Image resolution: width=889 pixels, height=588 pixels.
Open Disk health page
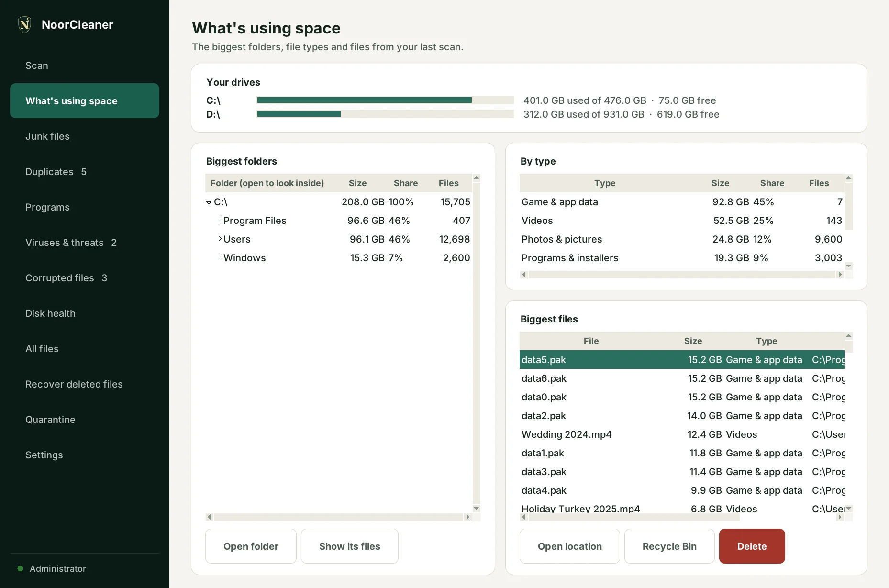(x=85, y=313)
